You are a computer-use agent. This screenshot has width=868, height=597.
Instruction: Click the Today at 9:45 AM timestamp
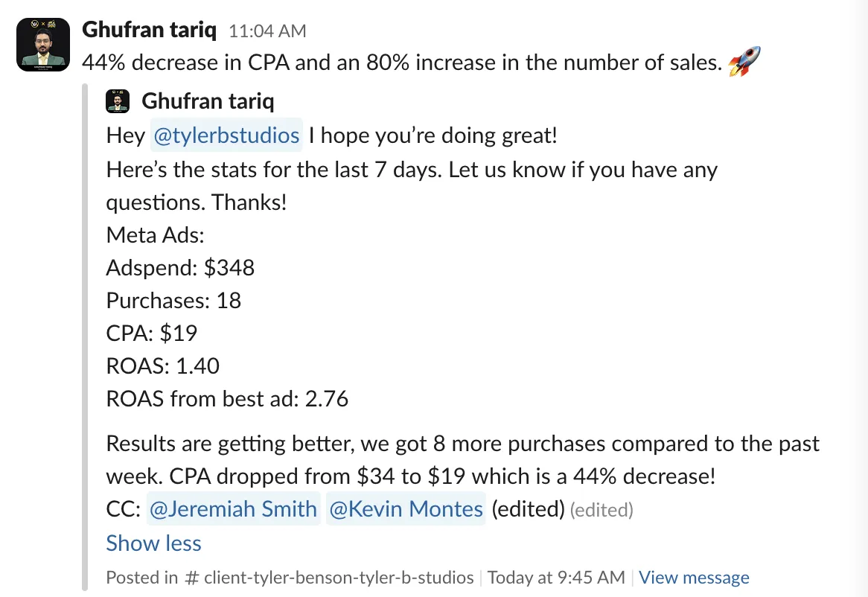(x=556, y=577)
